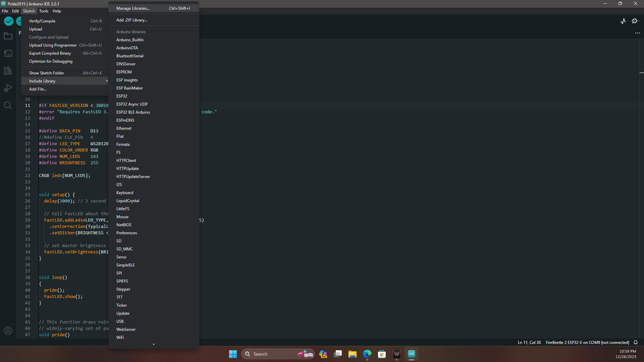Include the ArduinoOTA library

[x=153, y=48]
